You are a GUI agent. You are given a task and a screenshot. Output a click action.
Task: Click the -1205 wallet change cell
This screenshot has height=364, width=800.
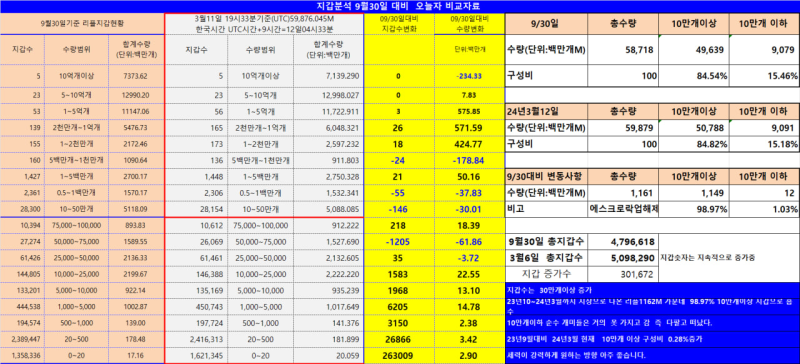click(x=398, y=241)
